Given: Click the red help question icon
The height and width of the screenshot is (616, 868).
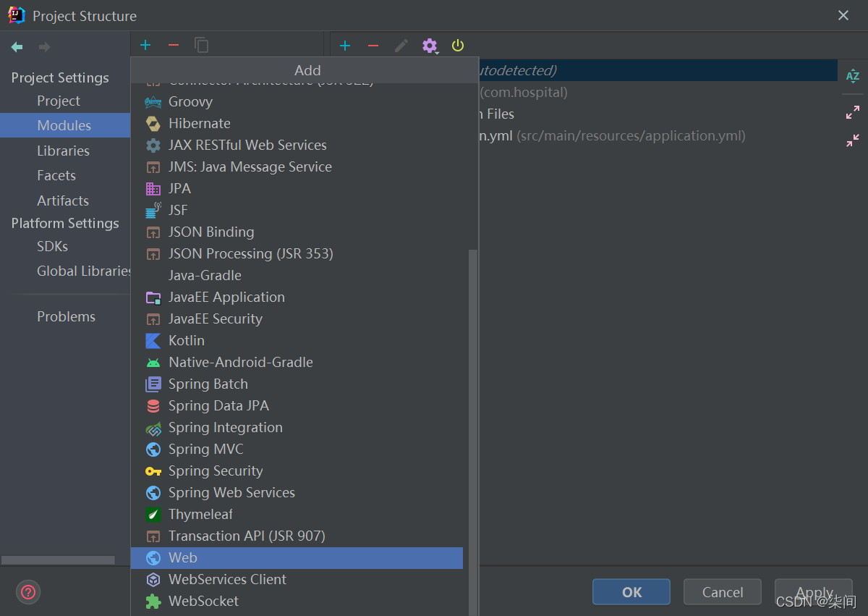Looking at the screenshot, I should click(28, 592).
